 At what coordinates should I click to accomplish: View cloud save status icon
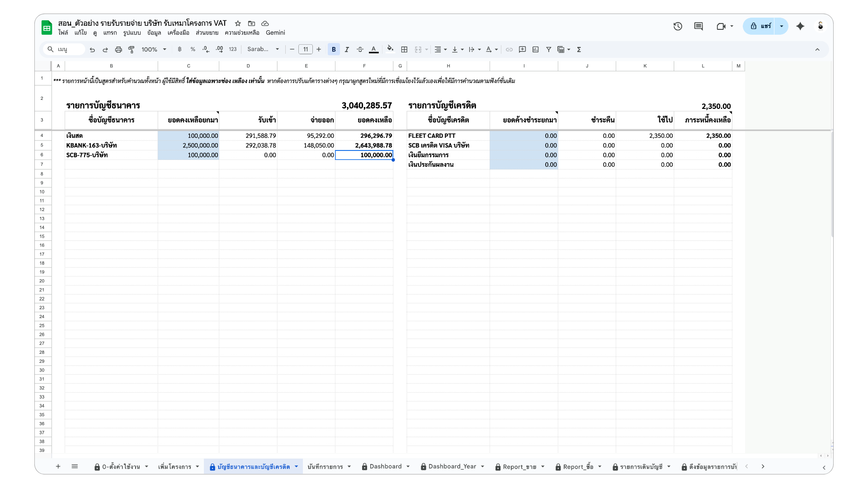(265, 23)
